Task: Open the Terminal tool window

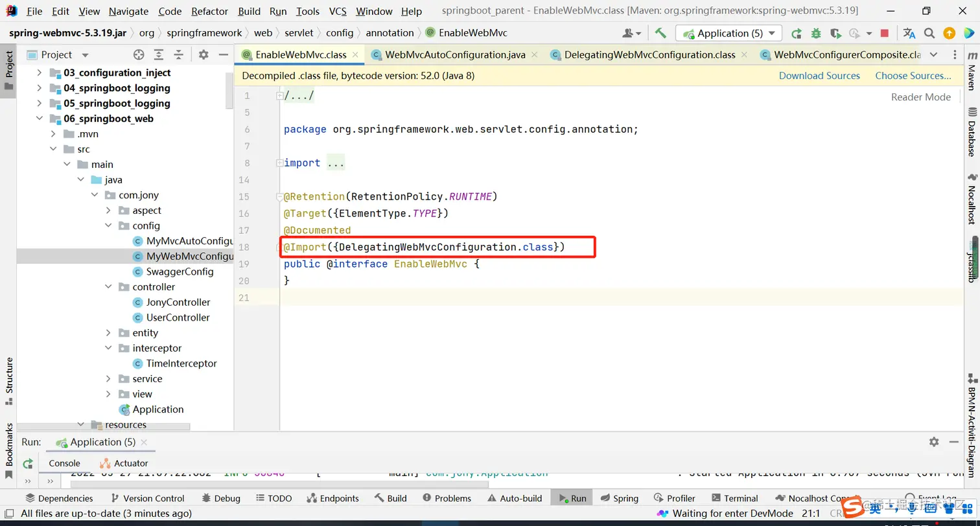Action: (735, 498)
